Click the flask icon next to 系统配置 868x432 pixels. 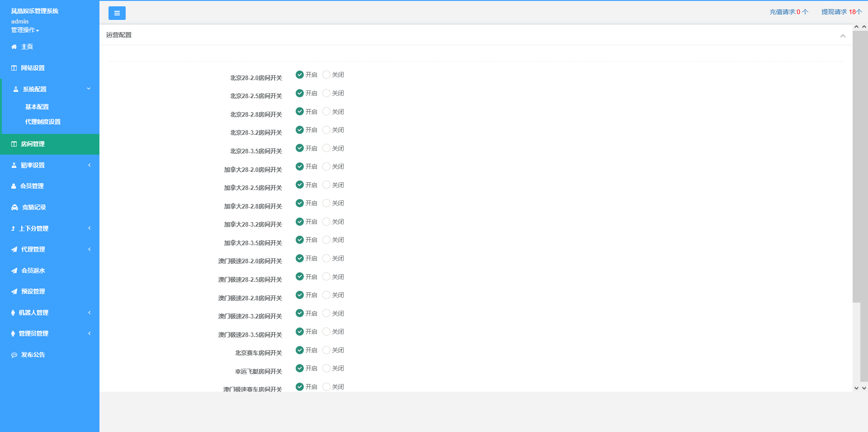click(x=16, y=89)
